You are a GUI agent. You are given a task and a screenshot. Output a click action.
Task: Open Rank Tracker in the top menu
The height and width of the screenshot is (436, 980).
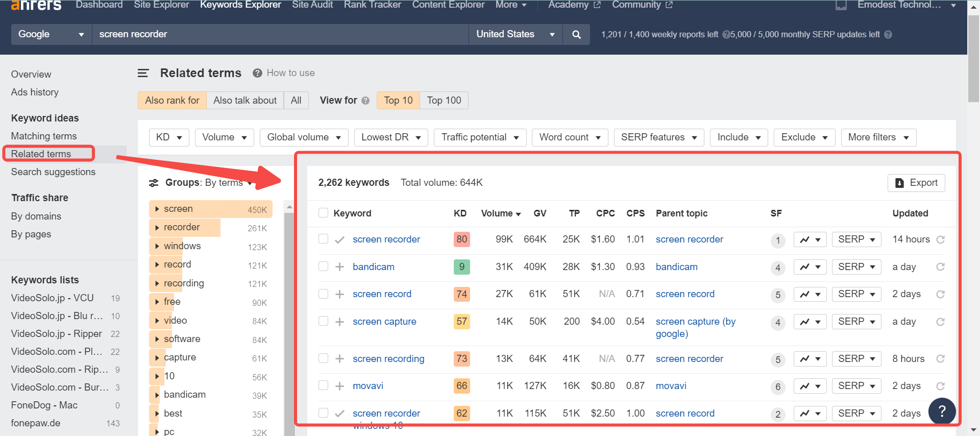373,5
